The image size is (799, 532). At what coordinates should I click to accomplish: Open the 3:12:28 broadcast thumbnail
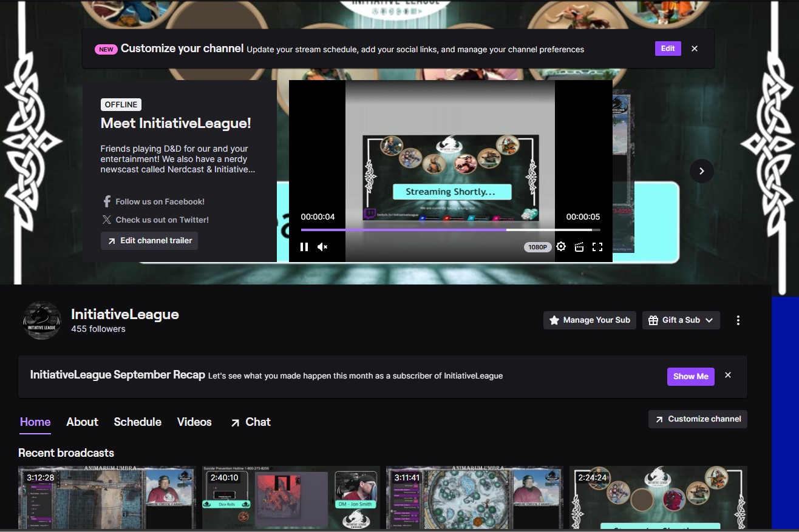click(x=107, y=497)
